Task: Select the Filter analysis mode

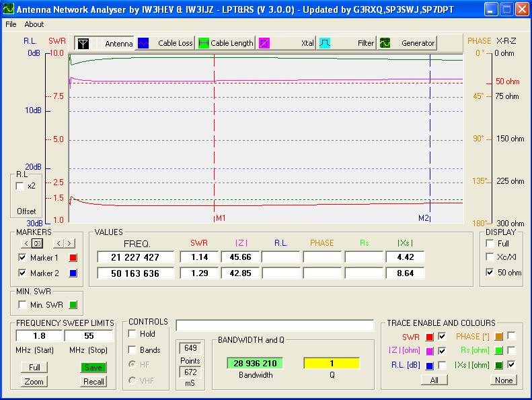Action: [x=347, y=43]
